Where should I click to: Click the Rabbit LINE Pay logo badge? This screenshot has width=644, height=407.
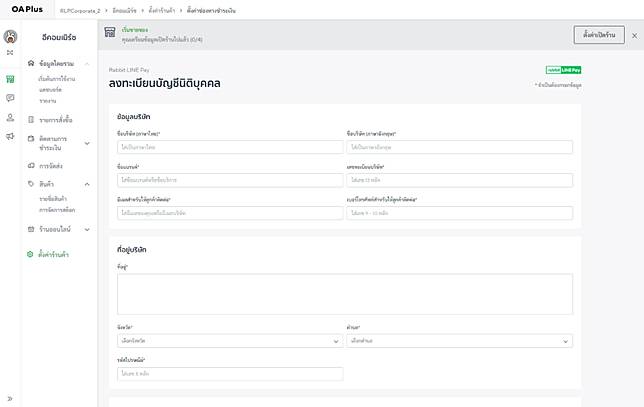pos(563,70)
